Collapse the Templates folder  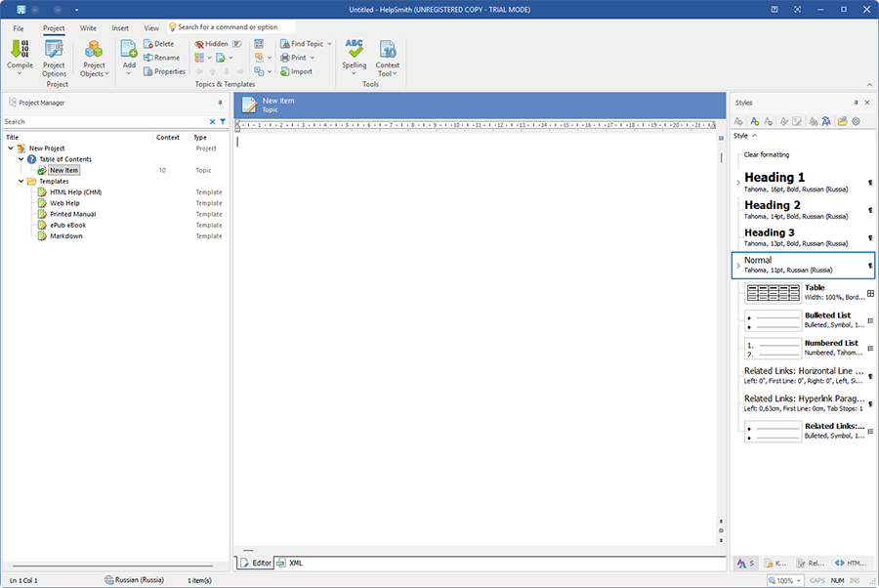21,181
